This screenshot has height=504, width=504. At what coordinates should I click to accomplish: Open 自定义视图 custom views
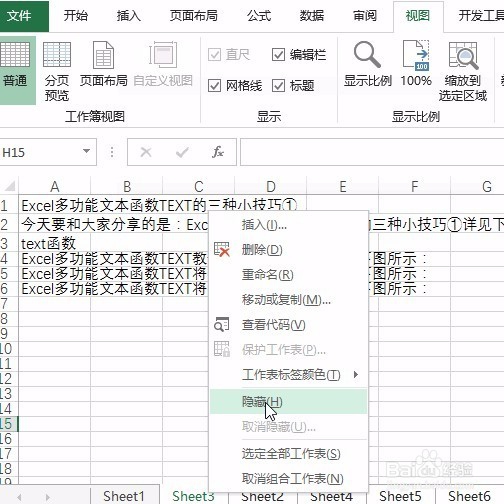(163, 54)
